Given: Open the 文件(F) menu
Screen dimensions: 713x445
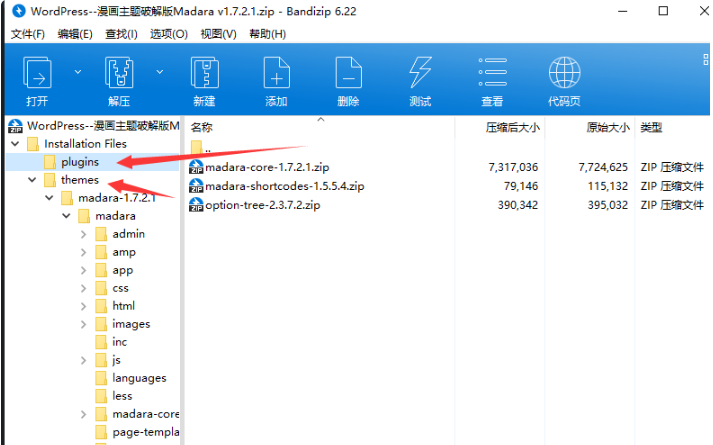Looking at the screenshot, I should tap(28, 34).
